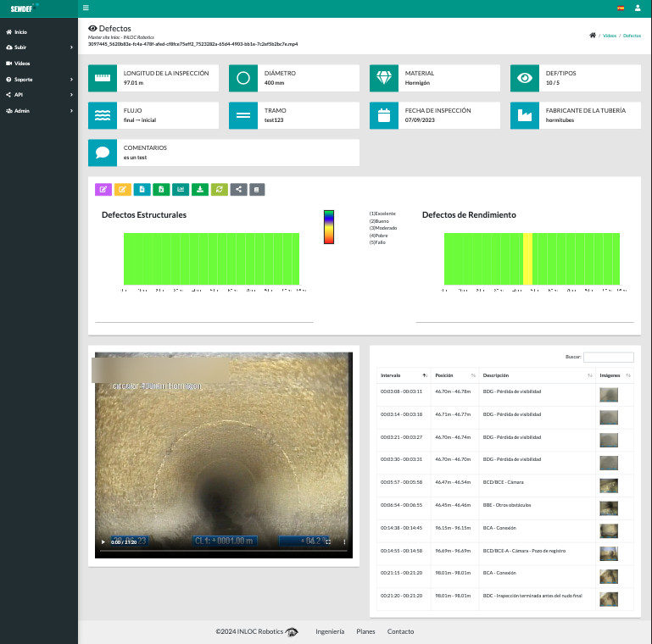Viewport: 652px width, 644px height.
Task: Open the language flag selector
Action: click(x=621, y=8)
